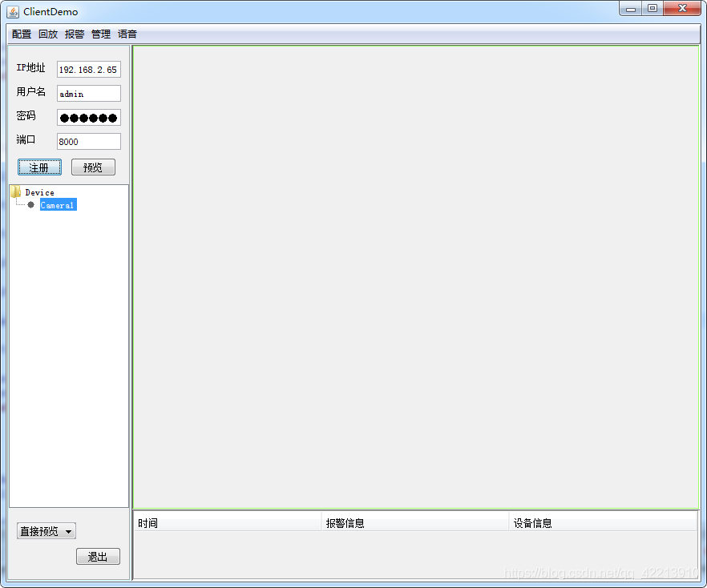The image size is (707, 588).
Task: Open the 语音 menu
Action: (x=127, y=34)
